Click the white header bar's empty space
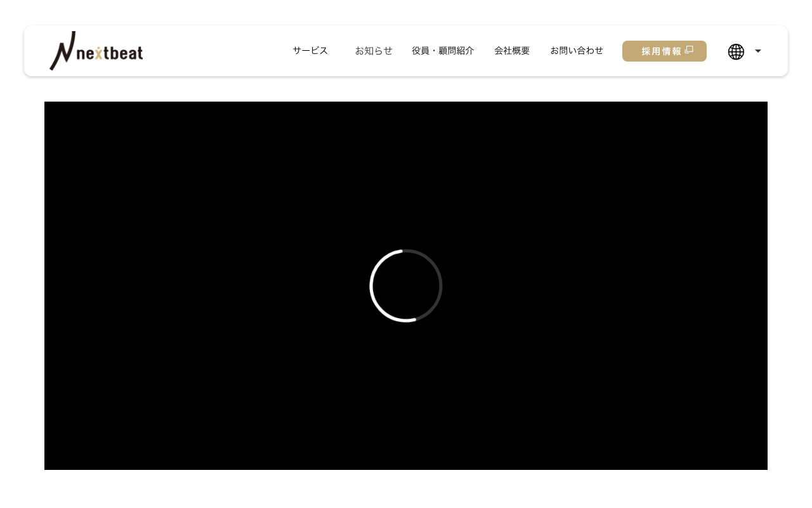The height and width of the screenshot is (508, 812). click(x=216, y=51)
